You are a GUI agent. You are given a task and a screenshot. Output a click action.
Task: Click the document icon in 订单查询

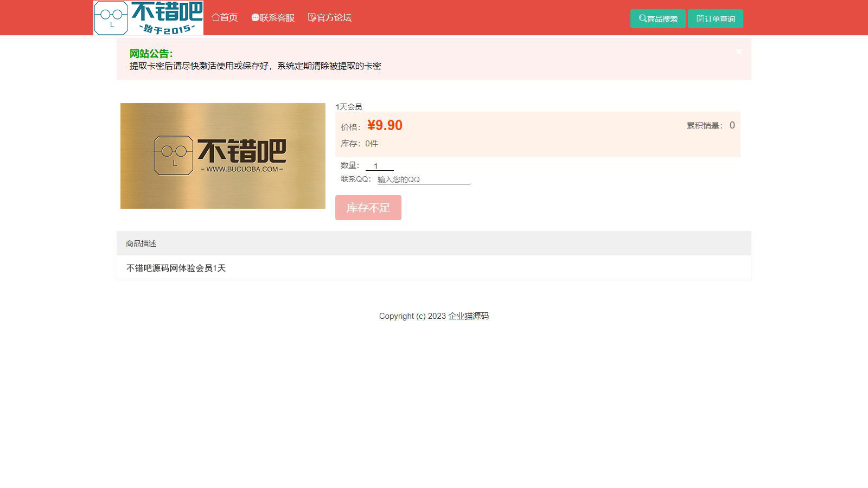click(x=700, y=18)
